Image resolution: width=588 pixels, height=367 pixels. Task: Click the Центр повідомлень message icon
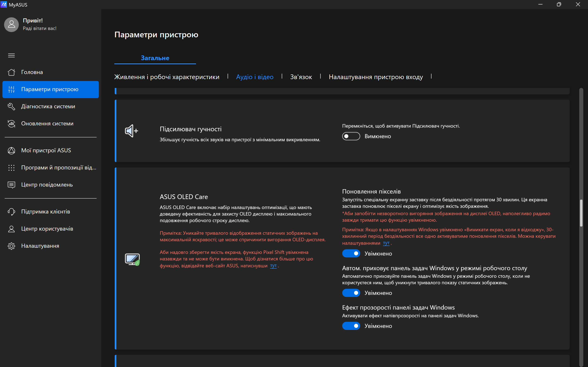[x=11, y=185]
